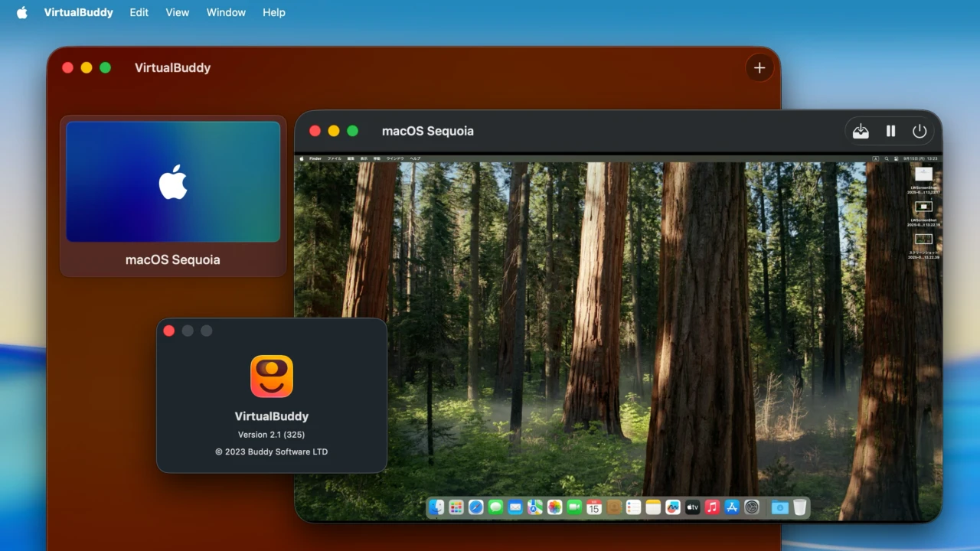
Task: Launch FaceTime from the guest Dock
Action: click(573, 507)
